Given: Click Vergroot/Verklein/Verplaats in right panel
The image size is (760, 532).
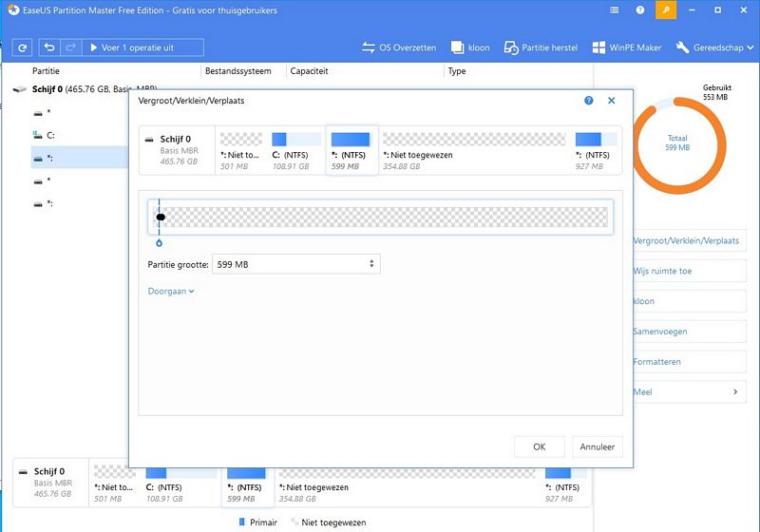Looking at the screenshot, I should coord(690,240).
